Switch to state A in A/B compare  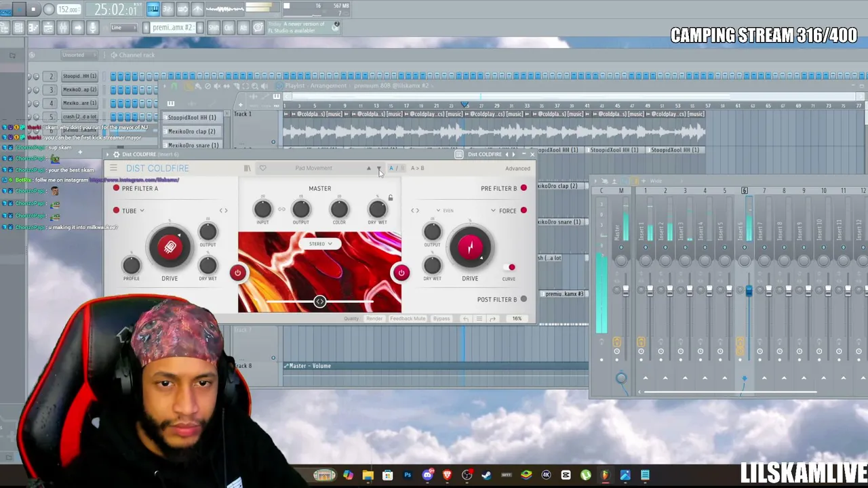(x=391, y=168)
